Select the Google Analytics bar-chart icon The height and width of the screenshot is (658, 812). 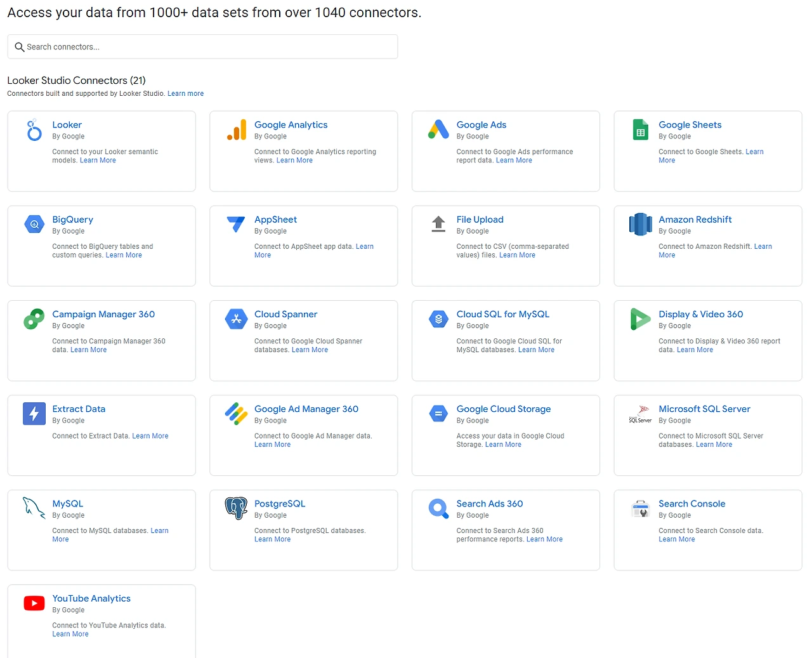tap(237, 129)
